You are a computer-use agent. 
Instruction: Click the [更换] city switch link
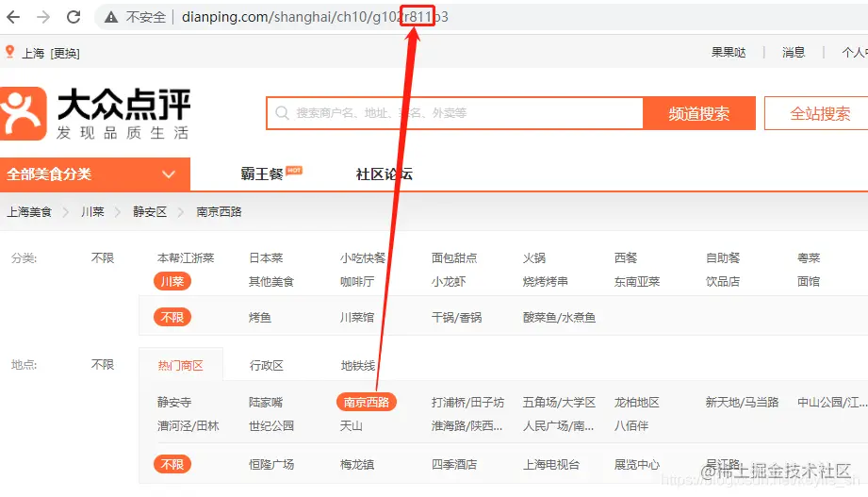pyautogui.click(x=65, y=53)
